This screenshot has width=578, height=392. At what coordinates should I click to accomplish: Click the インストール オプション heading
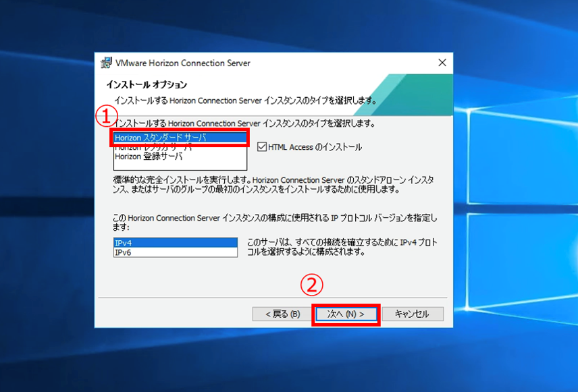147,85
